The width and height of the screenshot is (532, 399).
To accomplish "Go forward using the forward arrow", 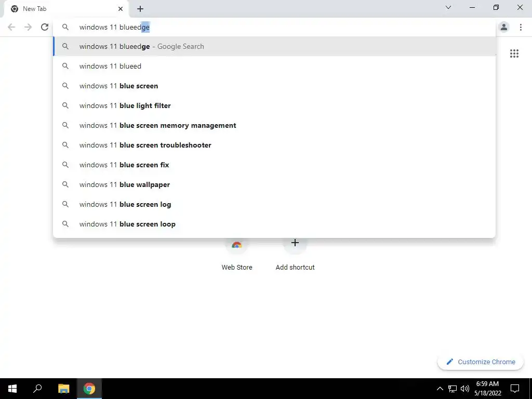I will tap(28, 27).
